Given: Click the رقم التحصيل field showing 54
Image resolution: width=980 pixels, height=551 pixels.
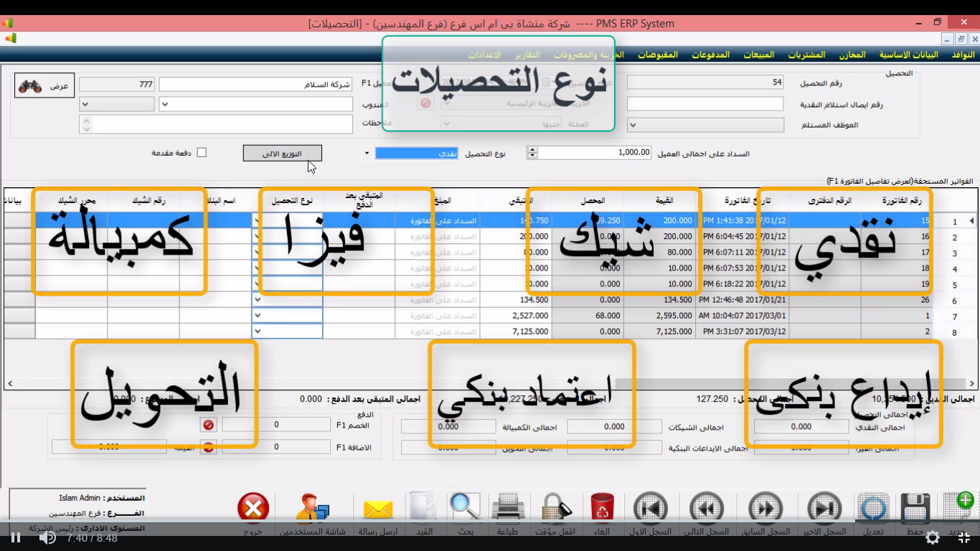Looking at the screenshot, I should 705,83.
